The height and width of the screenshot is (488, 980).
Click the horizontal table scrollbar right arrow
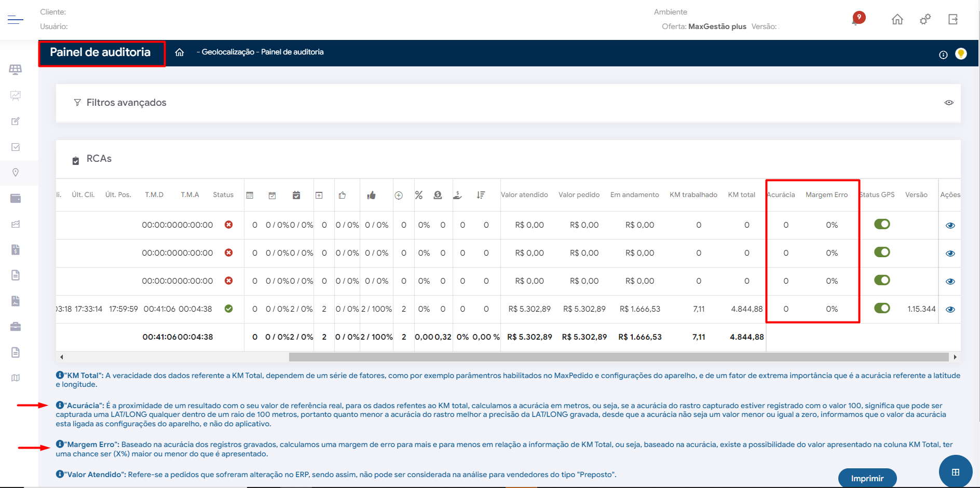point(955,357)
